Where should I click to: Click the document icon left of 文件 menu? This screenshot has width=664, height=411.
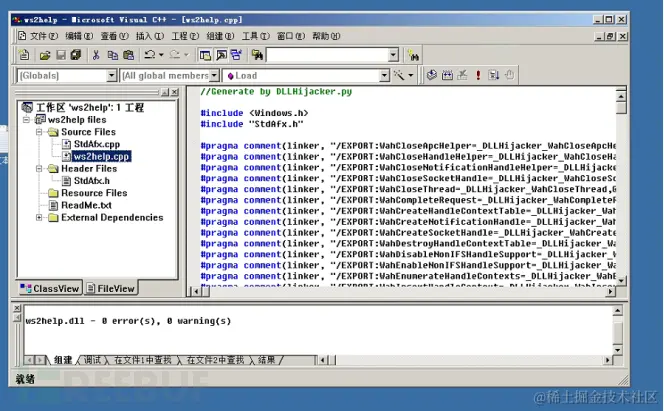[22, 36]
